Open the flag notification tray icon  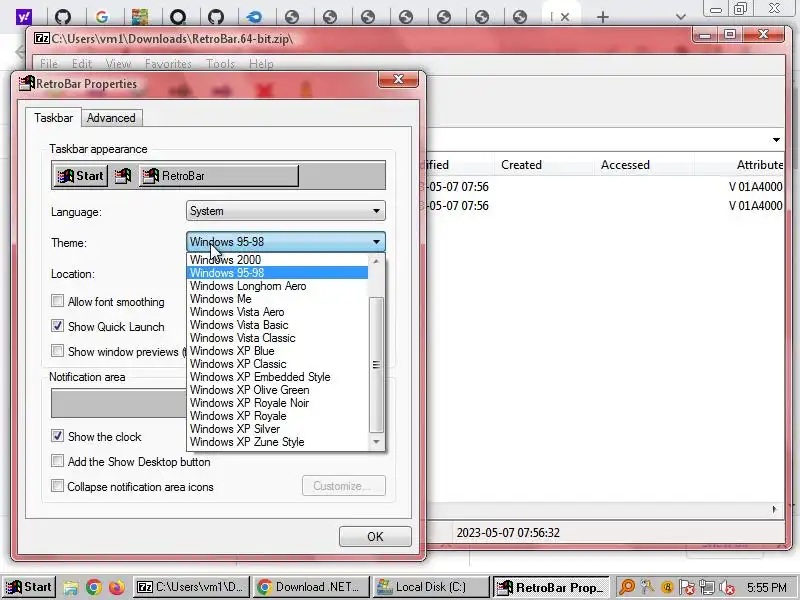(687, 588)
